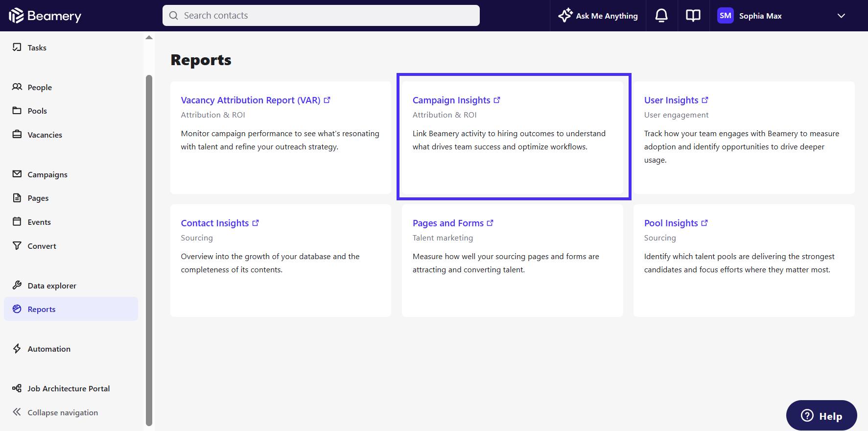Click the sidebar vertical scrollbar

pos(149,250)
